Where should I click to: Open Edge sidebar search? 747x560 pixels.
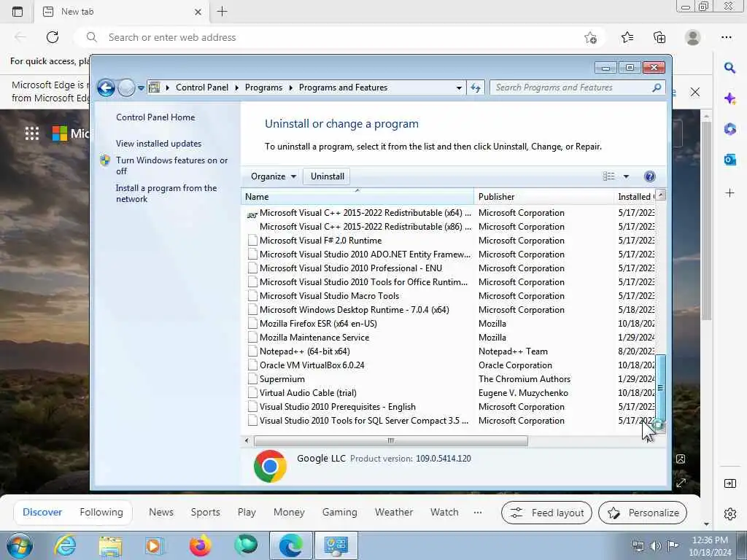click(729, 68)
